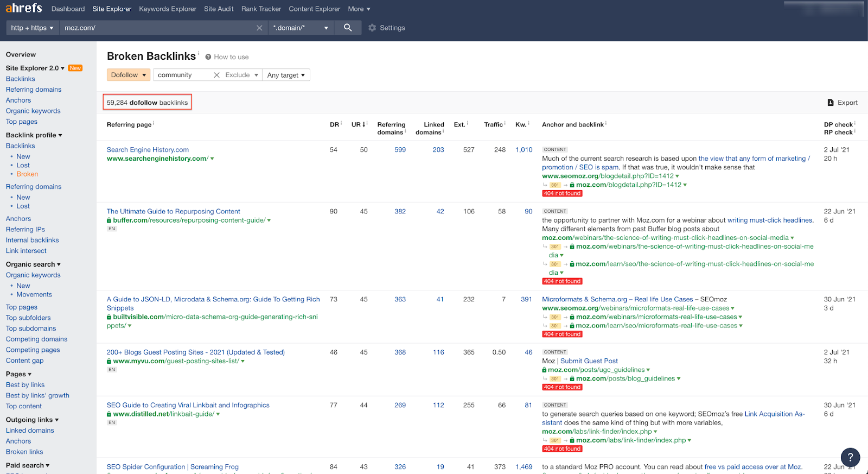The width and height of the screenshot is (868, 474).
Task: Clear the community filter text
Action: (216, 75)
